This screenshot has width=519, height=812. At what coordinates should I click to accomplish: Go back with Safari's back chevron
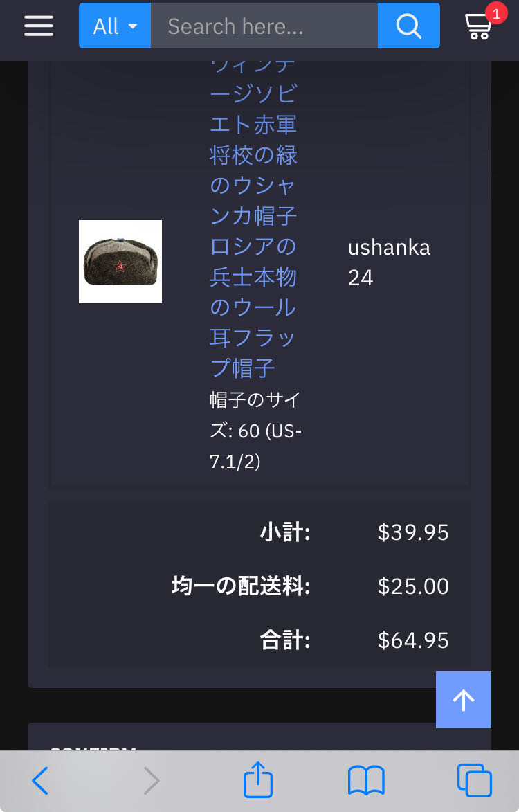tap(40, 781)
